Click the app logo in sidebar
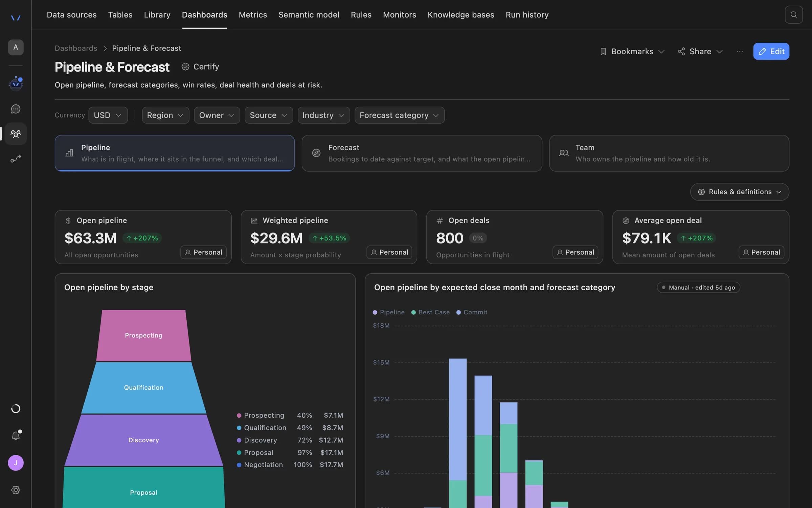The image size is (812, 508). 16,18
